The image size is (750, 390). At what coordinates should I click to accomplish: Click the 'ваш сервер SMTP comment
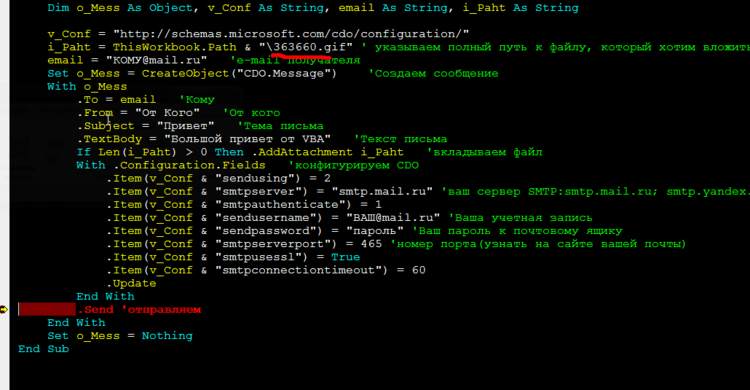(595, 191)
